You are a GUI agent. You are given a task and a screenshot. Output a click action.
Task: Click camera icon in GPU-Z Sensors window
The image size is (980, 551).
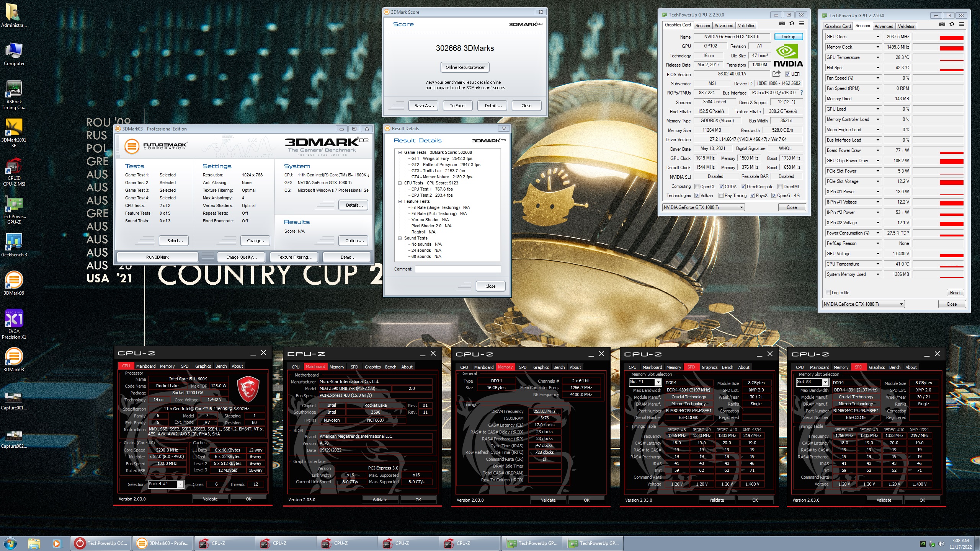(x=942, y=24)
